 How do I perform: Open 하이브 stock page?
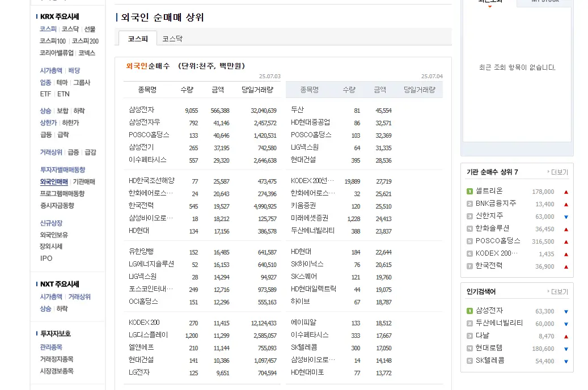[x=301, y=302]
